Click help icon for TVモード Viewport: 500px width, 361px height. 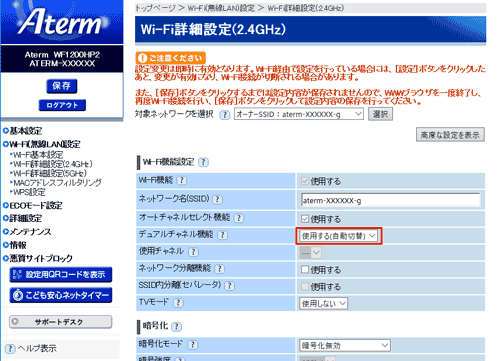pyautogui.click(x=179, y=303)
